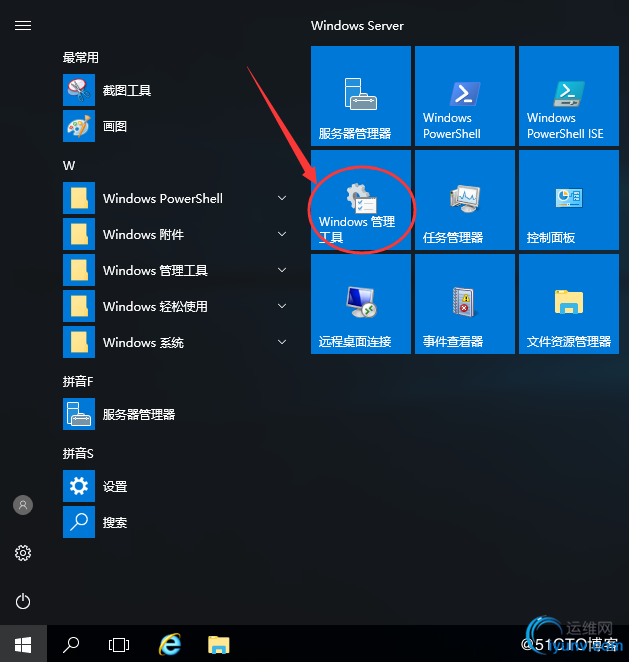Open the 远程桌面连接 tile
This screenshot has height=662, width=629.
[x=361, y=304]
